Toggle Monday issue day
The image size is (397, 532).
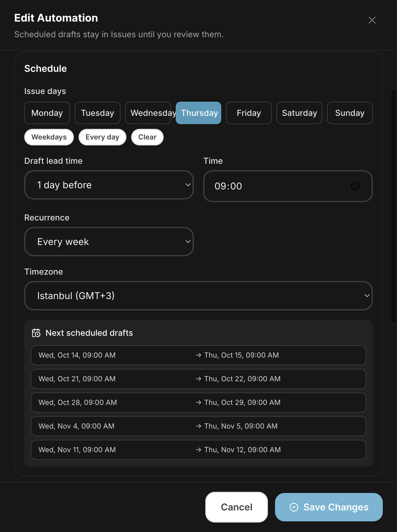coord(47,113)
